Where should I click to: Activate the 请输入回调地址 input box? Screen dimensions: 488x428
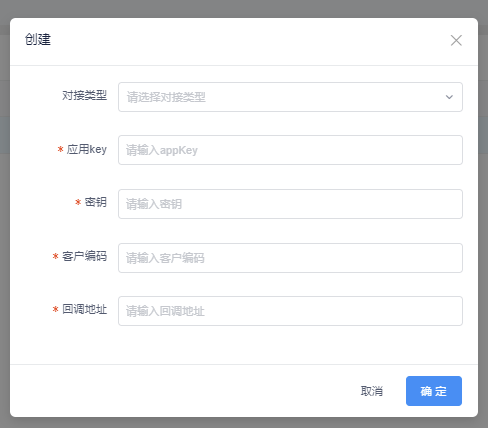[290, 311]
